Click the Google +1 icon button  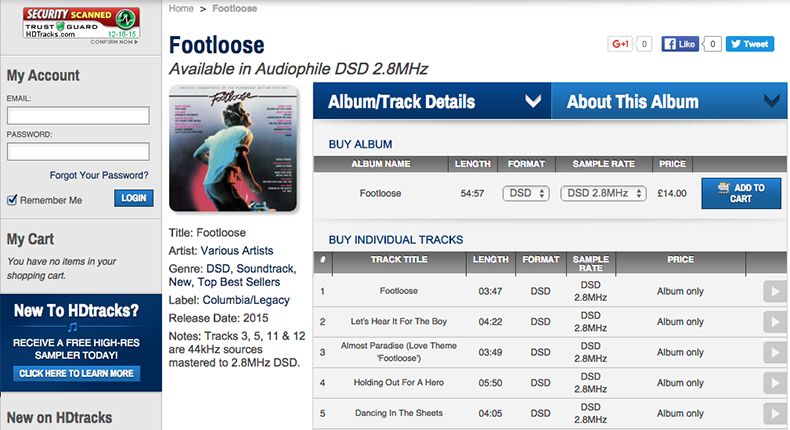pyautogui.click(x=620, y=44)
